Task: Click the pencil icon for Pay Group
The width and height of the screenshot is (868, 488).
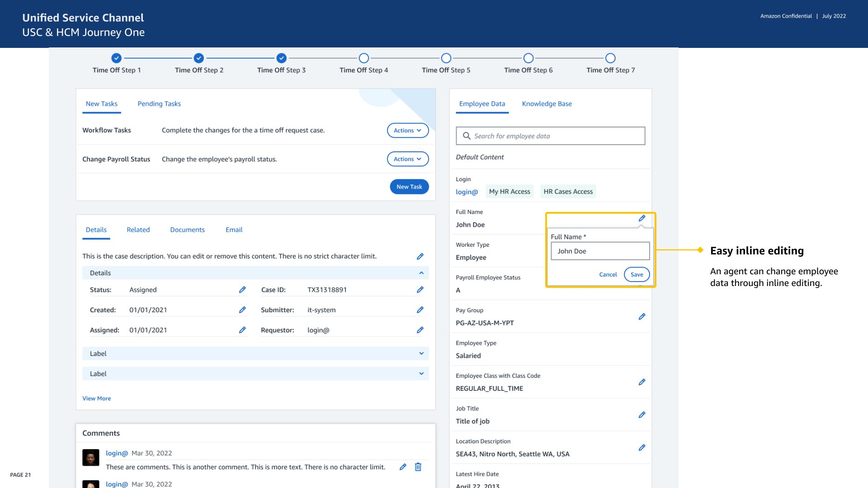Action: tap(642, 316)
